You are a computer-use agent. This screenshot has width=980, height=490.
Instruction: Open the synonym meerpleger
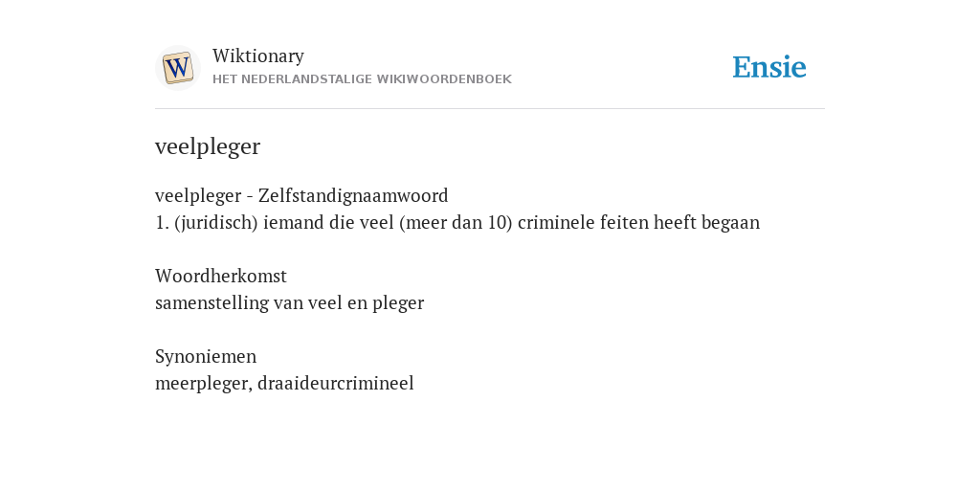tap(203, 384)
